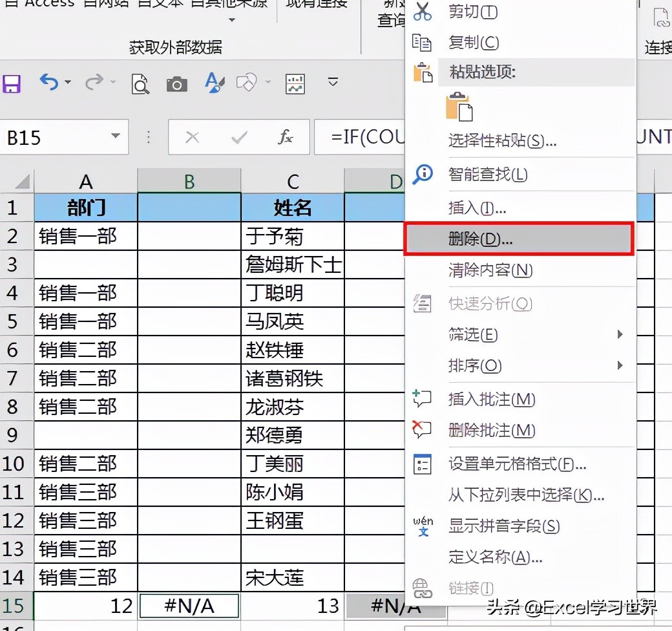672x631 pixels.
Task: Select column B header
Action: click(x=189, y=182)
